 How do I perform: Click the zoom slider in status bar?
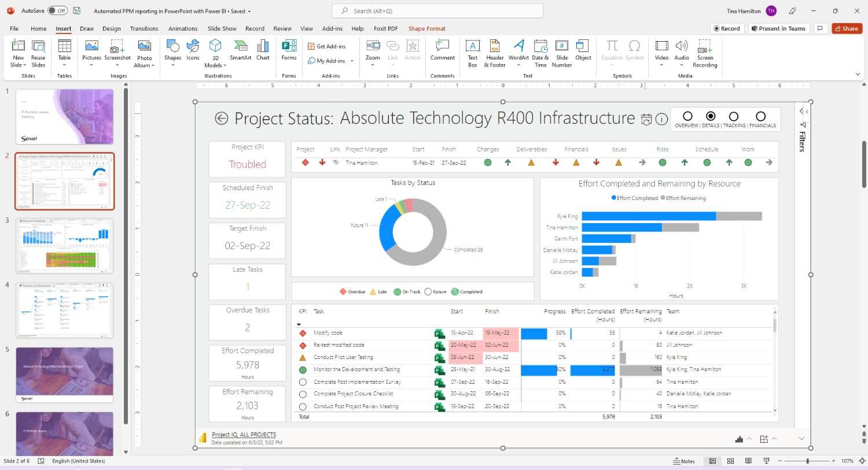pos(807,461)
